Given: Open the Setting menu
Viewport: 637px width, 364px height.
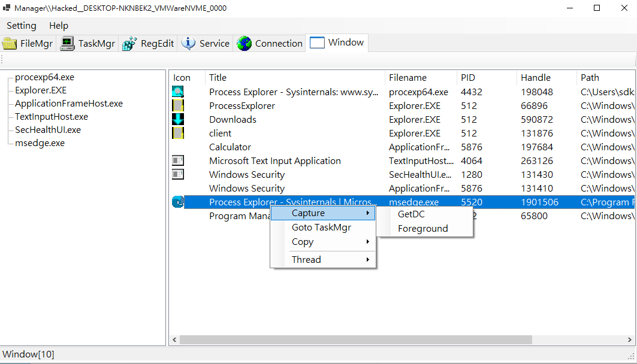Looking at the screenshot, I should (x=22, y=26).
